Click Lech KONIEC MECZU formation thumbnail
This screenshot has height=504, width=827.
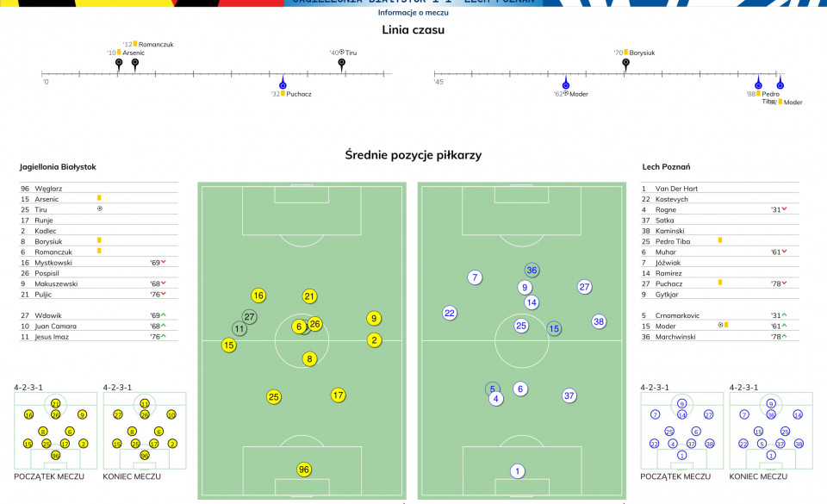tap(771, 431)
